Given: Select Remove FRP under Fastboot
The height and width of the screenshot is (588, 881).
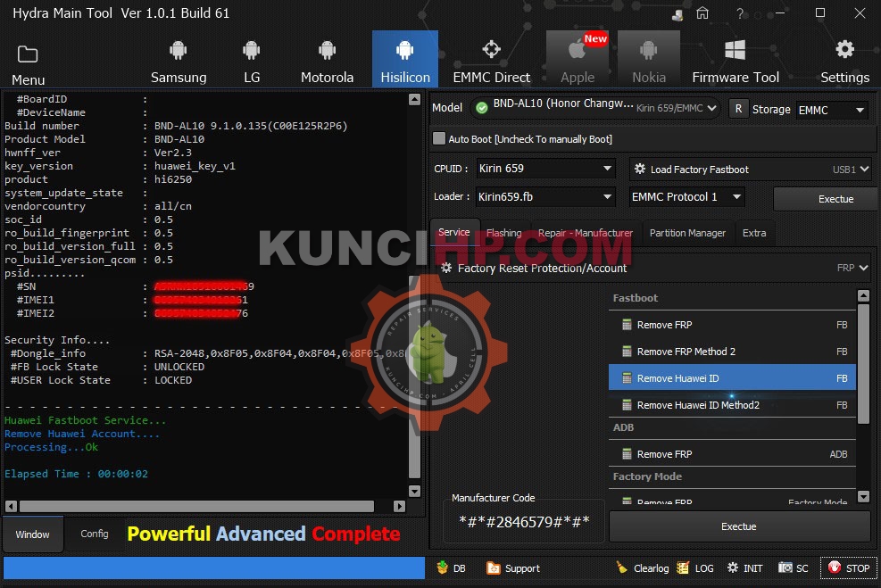Looking at the screenshot, I should [x=732, y=325].
